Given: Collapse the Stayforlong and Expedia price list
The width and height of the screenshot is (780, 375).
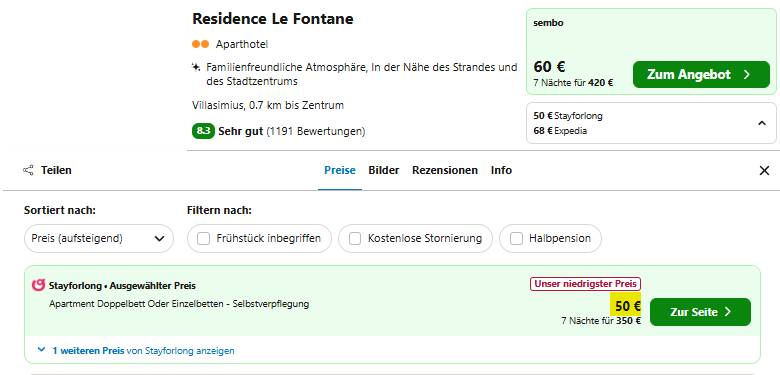Looking at the screenshot, I should pyautogui.click(x=762, y=123).
